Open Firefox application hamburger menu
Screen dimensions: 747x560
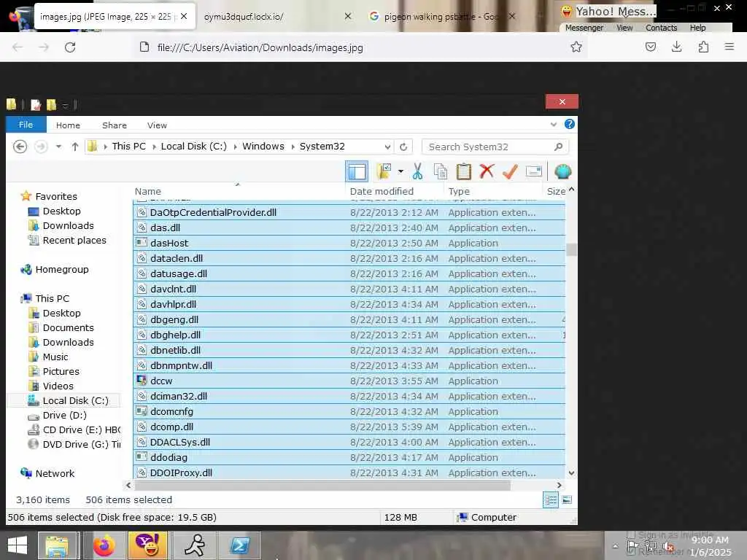click(x=729, y=47)
